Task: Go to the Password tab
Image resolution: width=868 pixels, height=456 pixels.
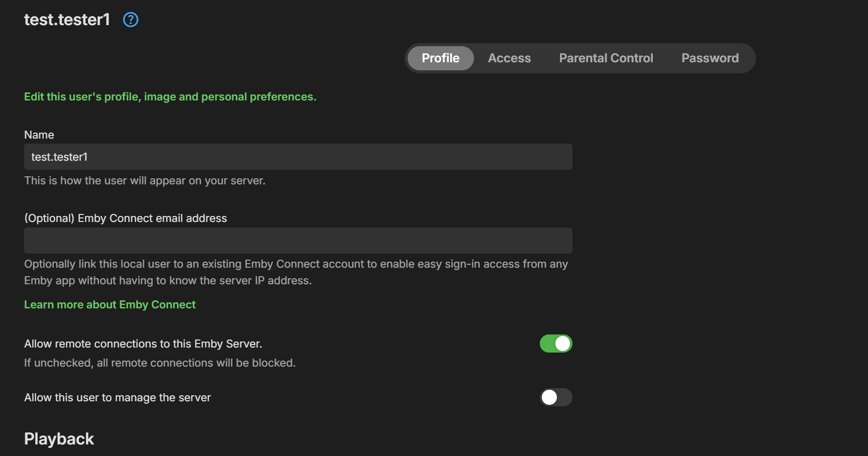Action: click(x=710, y=58)
